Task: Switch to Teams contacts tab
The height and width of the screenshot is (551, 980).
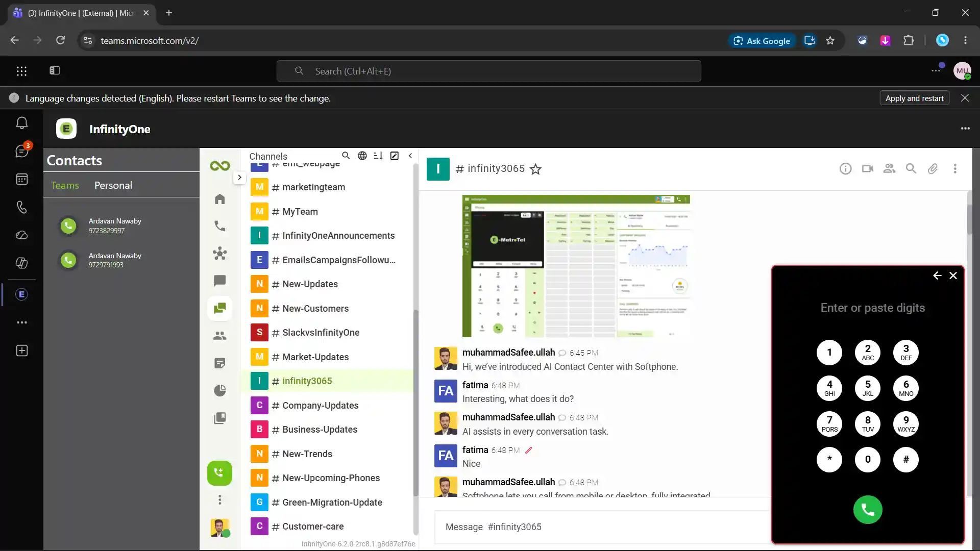Action: [65, 186]
